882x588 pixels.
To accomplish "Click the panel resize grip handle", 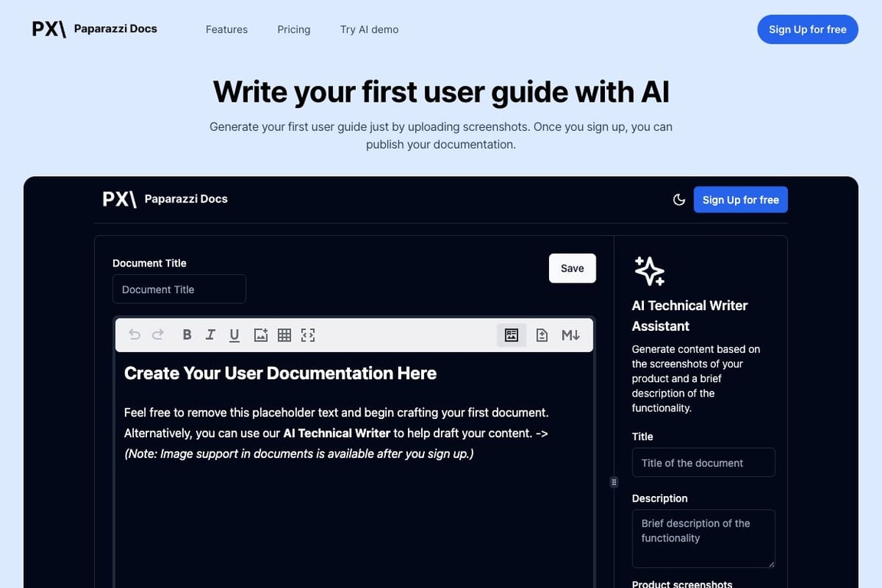I will click(614, 482).
